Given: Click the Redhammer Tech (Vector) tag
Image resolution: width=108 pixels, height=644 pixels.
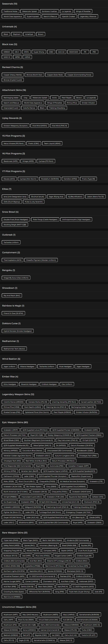Looking at the screenshot, I should 14,349.
